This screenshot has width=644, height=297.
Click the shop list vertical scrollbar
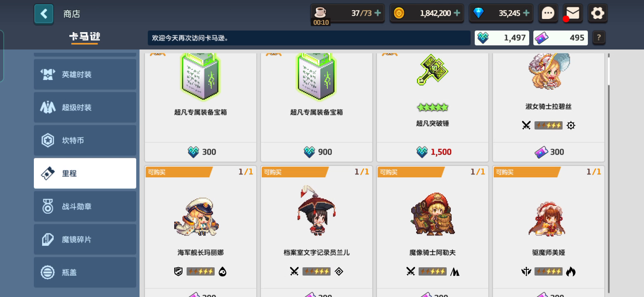[x=608, y=173]
